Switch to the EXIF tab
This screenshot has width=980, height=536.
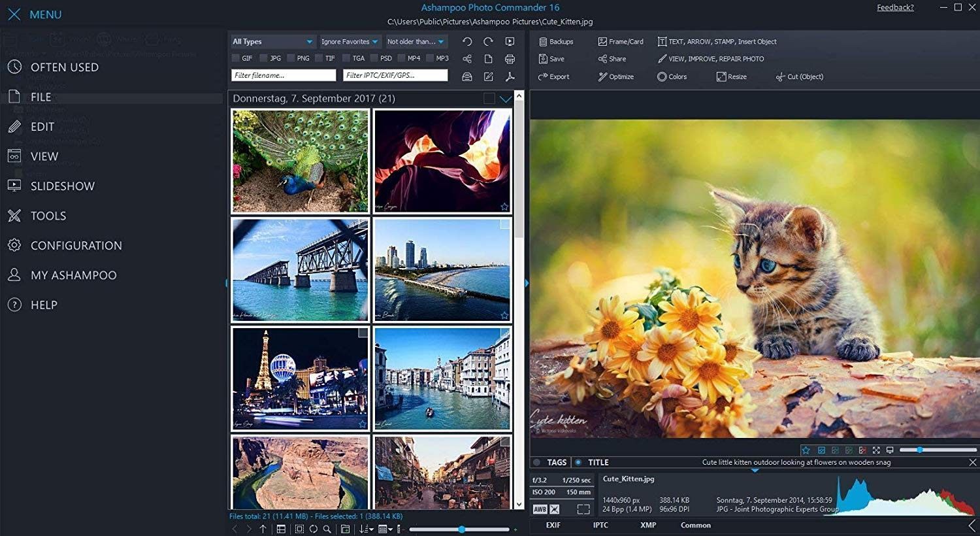(x=553, y=525)
